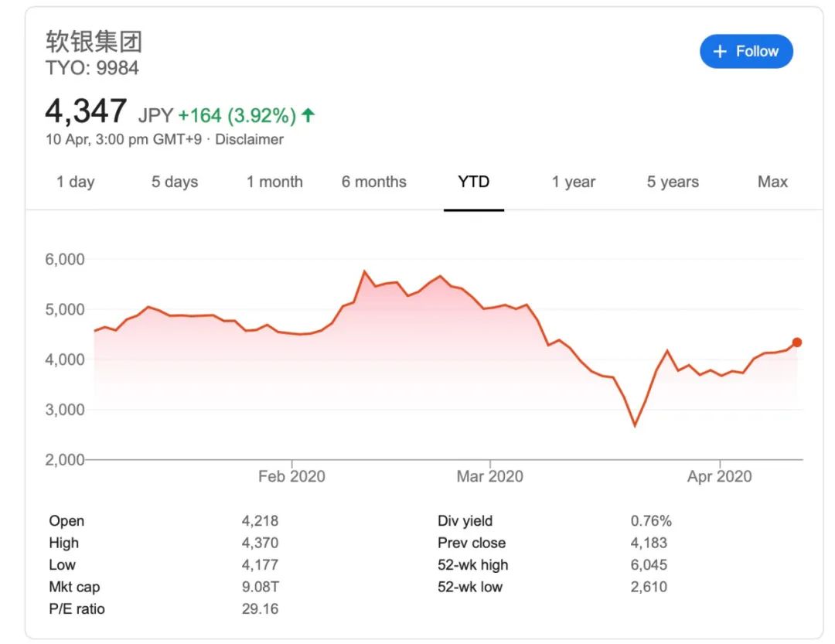The image size is (835, 644).
Task: Switch to the 5 days tab
Action: [175, 182]
